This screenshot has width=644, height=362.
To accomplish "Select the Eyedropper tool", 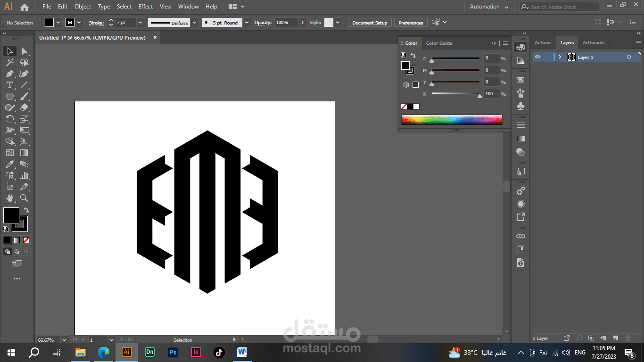I will tap(9, 164).
